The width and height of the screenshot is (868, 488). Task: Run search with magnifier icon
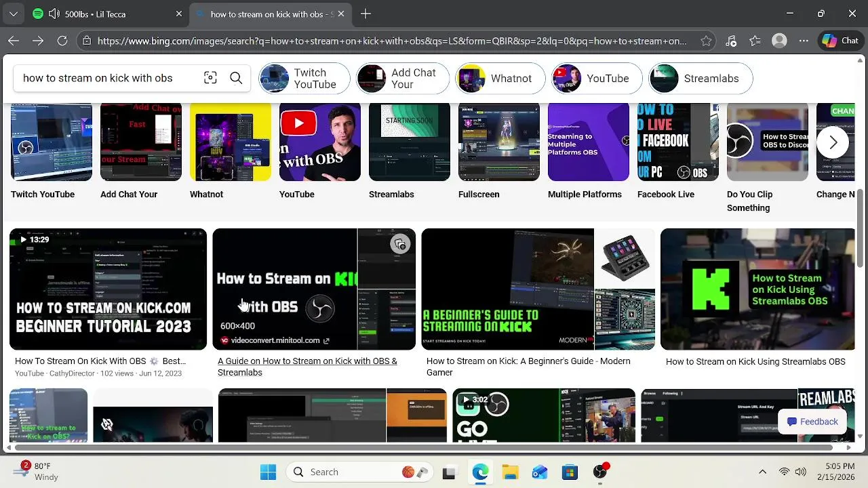tap(236, 78)
